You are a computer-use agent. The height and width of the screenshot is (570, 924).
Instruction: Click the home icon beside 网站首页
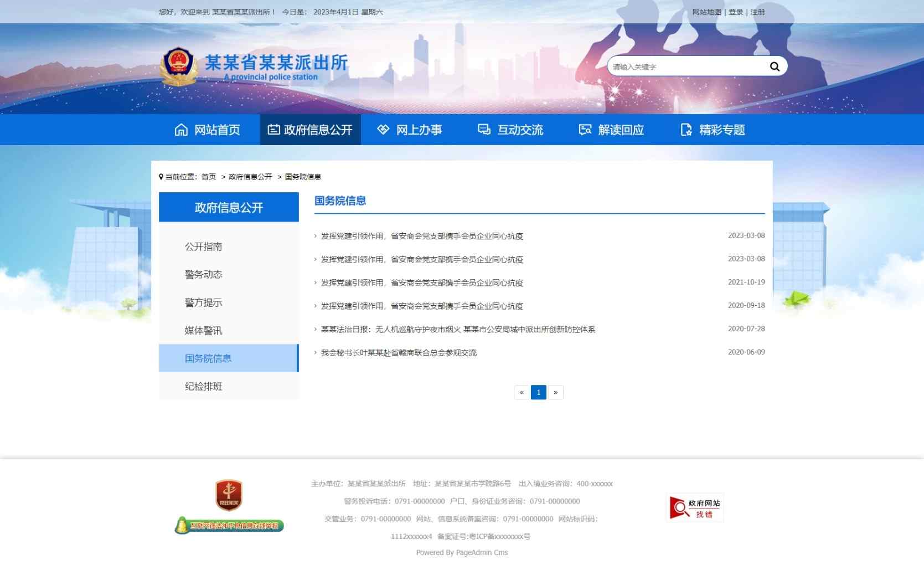181,130
